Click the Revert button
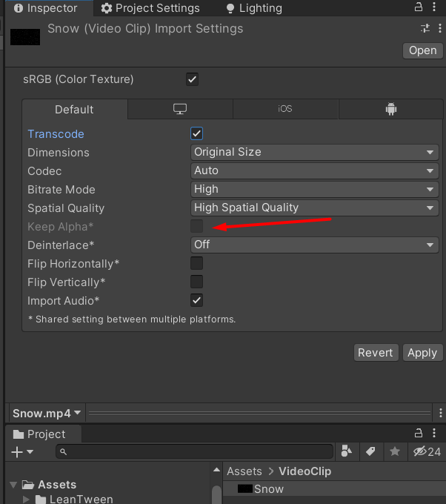Screen dimensions: 446x504 tap(376, 353)
